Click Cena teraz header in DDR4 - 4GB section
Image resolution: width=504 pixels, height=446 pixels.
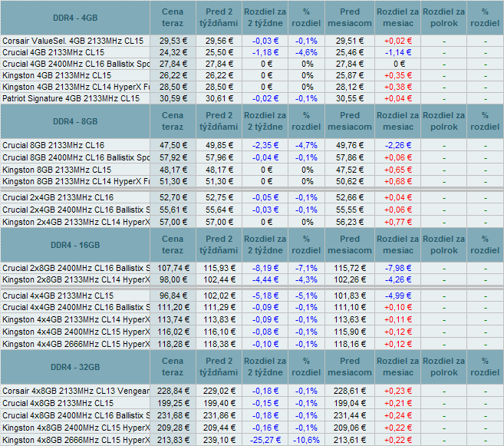pos(173,18)
